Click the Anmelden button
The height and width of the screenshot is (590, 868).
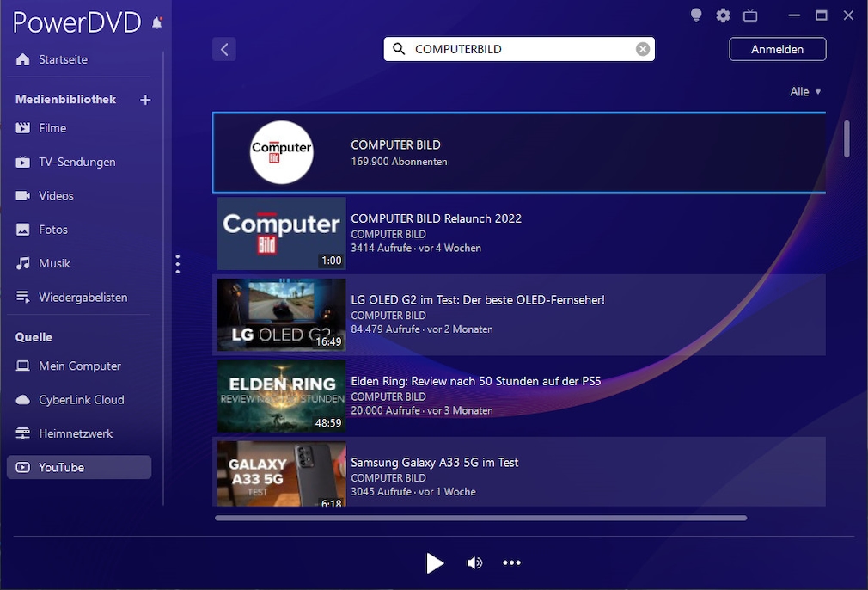click(x=777, y=49)
